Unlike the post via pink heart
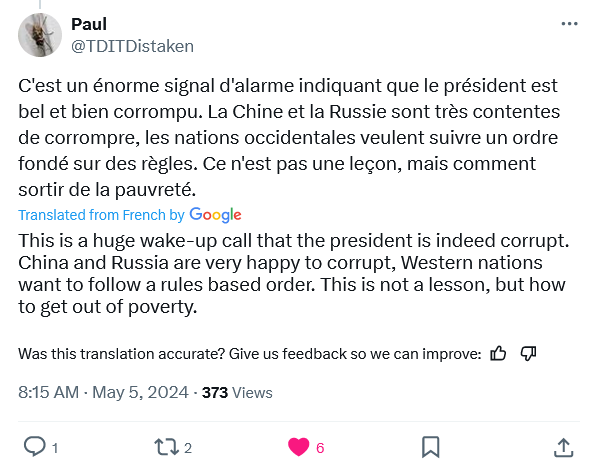Screen dimensions: 598x473 pos(298,447)
